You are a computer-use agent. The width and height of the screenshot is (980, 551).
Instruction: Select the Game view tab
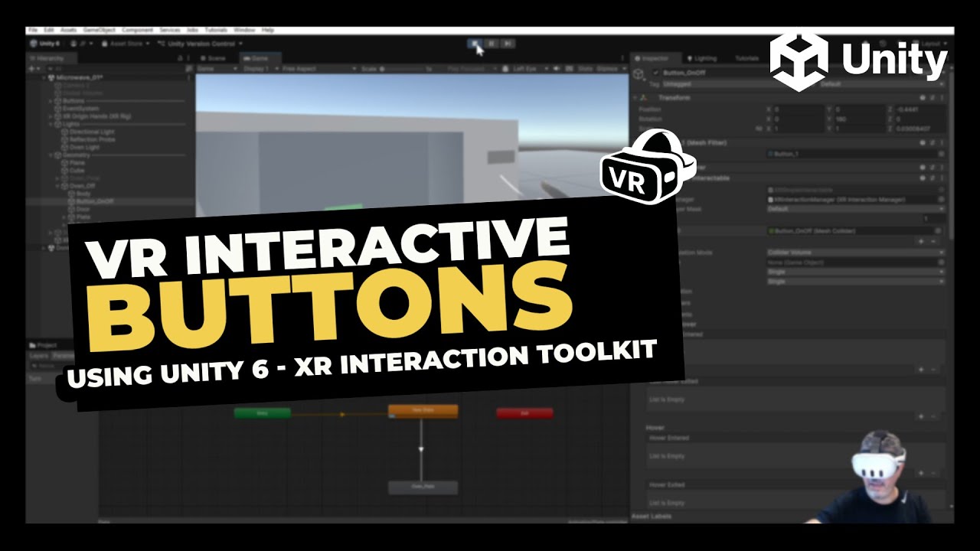point(259,58)
